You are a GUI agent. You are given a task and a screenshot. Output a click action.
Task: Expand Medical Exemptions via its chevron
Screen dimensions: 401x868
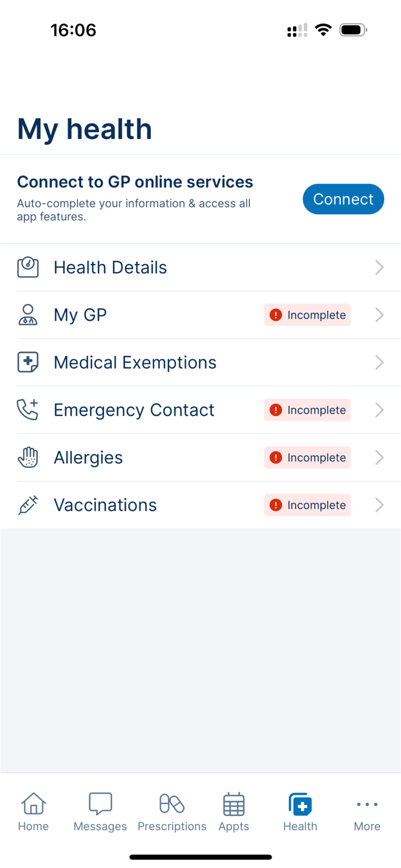click(379, 362)
